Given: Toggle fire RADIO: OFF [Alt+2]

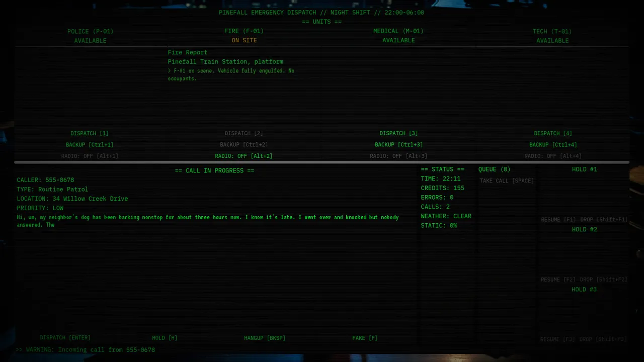Looking at the screenshot, I should coord(244,156).
